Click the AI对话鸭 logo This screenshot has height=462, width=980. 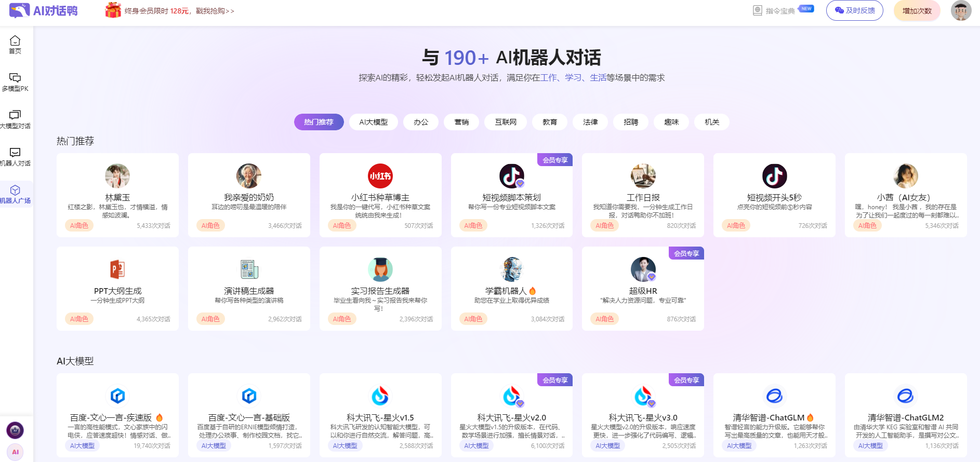tap(44, 10)
